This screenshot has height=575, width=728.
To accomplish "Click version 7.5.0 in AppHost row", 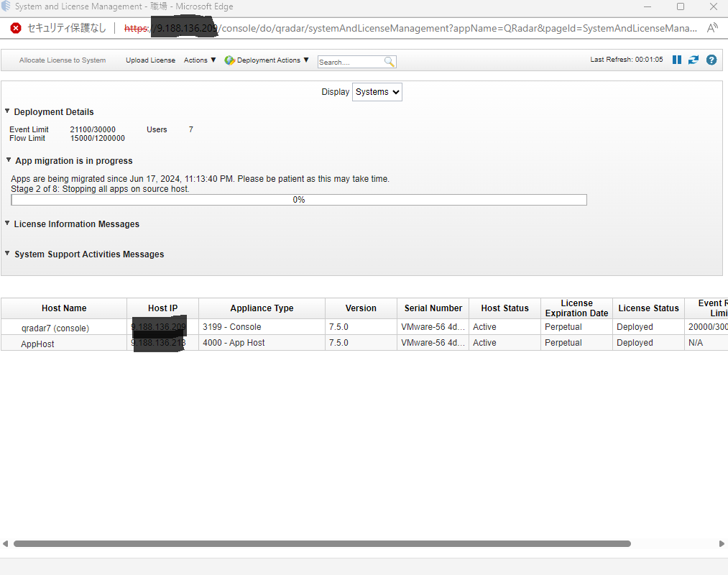I will pos(338,343).
